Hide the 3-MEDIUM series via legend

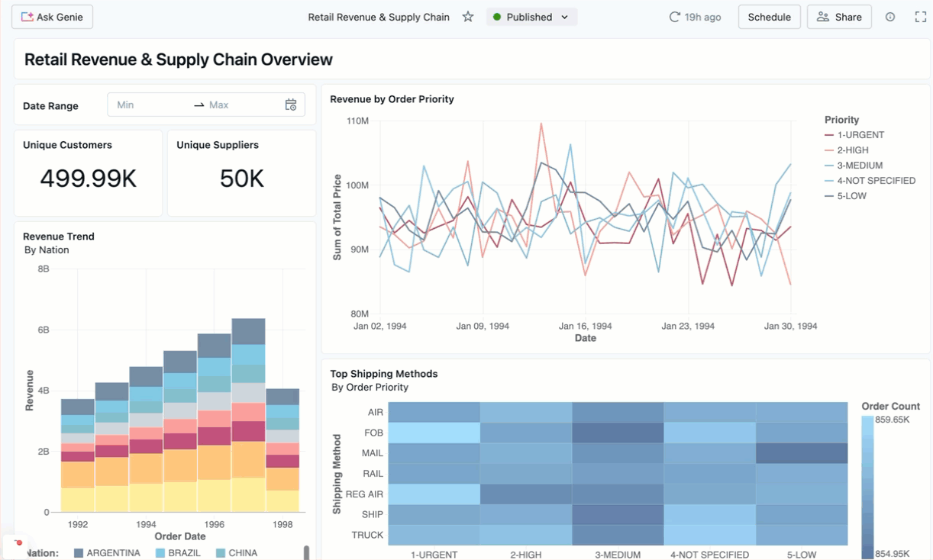857,165
